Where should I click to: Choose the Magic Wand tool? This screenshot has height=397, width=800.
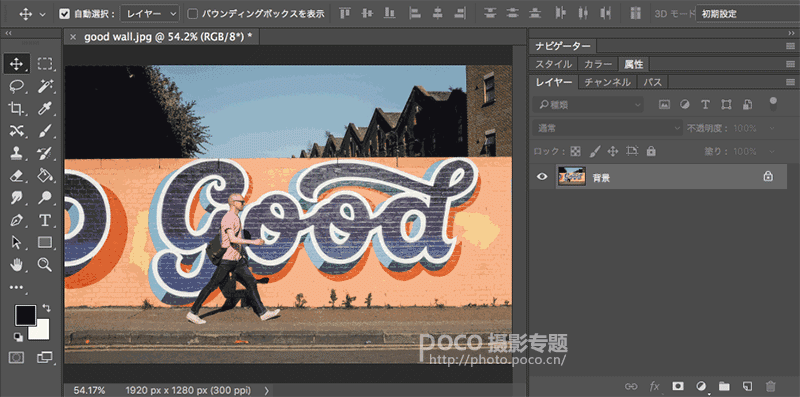(x=45, y=86)
